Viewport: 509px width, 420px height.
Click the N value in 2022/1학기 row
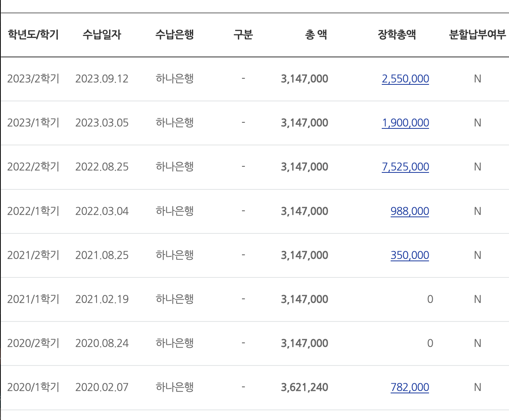(x=477, y=211)
